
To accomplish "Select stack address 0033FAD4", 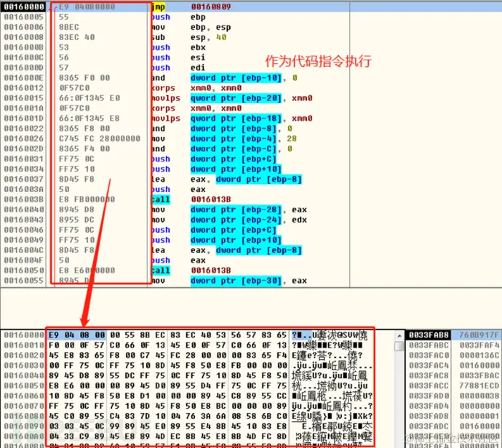I will pos(429,406).
